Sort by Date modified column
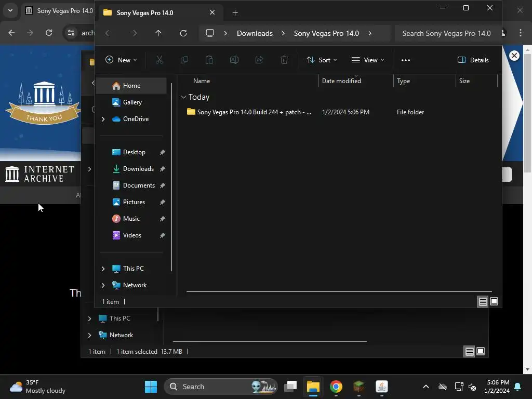The image size is (532, 399). click(341, 81)
